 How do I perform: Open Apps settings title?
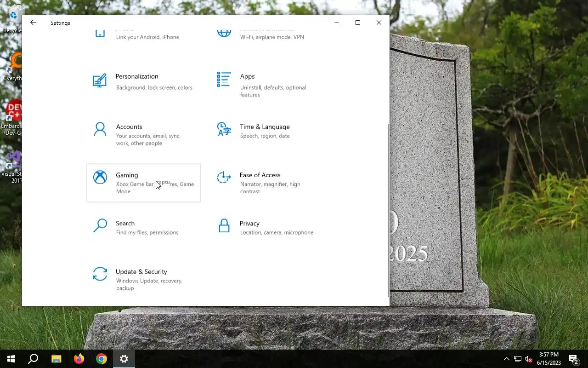(247, 76)
